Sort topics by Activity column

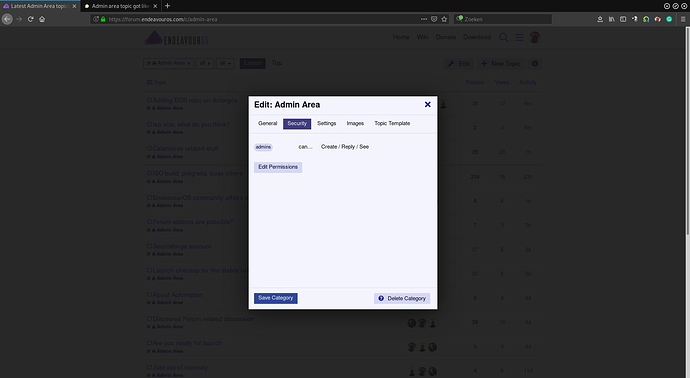point(528,82)
